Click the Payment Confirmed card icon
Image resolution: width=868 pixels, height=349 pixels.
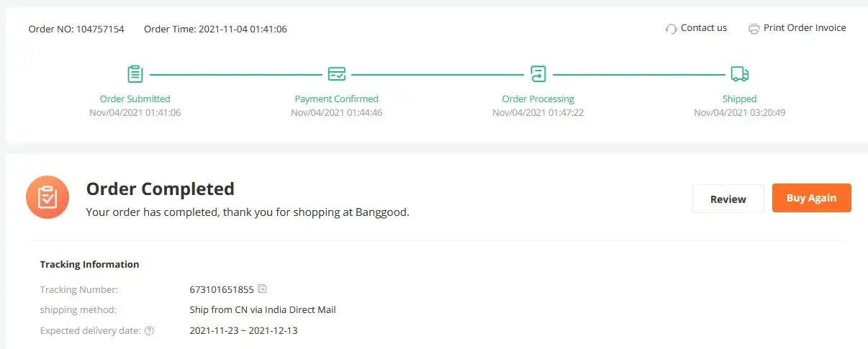point(336,73)
